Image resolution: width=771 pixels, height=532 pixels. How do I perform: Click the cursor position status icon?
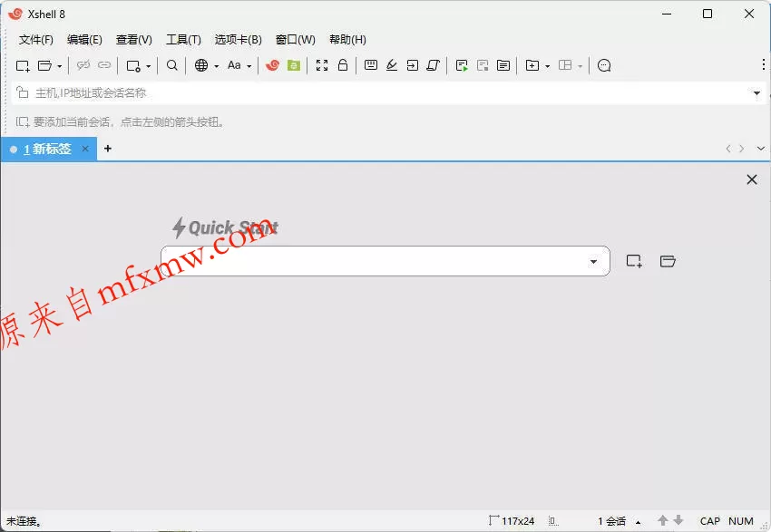552,521
